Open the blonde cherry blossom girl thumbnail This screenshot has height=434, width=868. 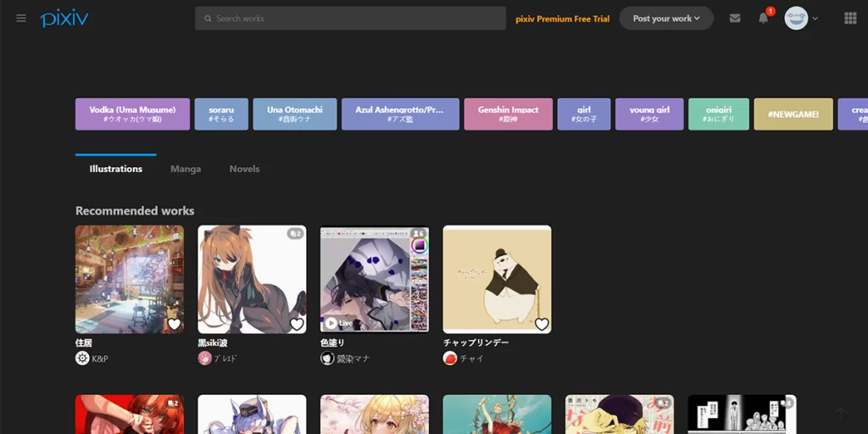click(374, 414)
